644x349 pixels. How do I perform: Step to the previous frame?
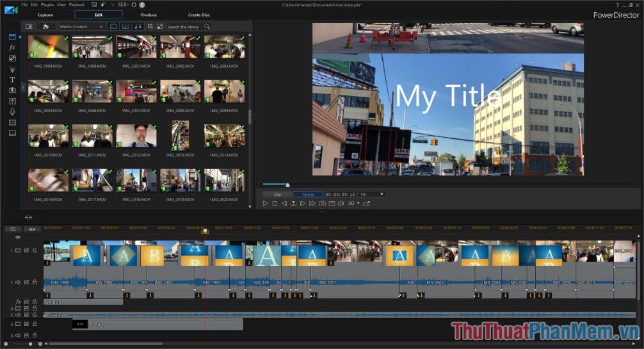pos(284,204)
